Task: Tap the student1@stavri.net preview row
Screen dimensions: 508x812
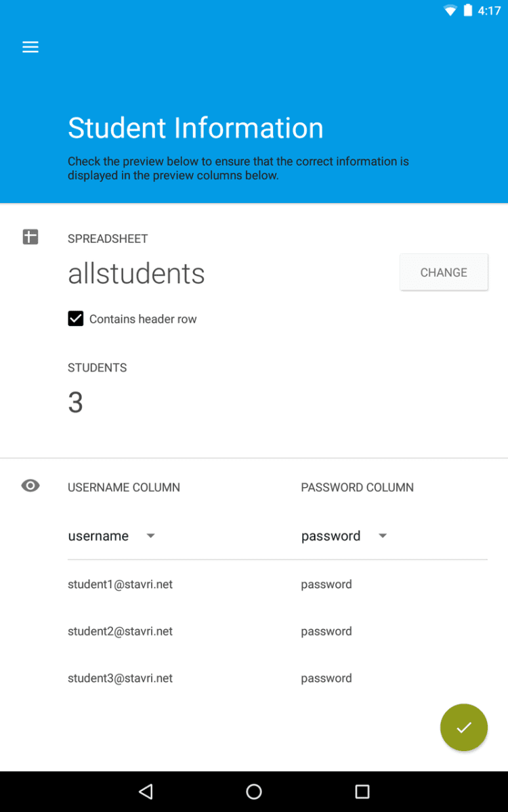Action: pos(120,584)
